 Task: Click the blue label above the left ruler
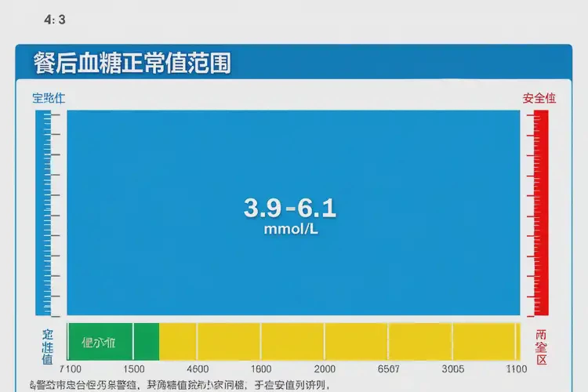pyautogui.click(x=48, y=99)
